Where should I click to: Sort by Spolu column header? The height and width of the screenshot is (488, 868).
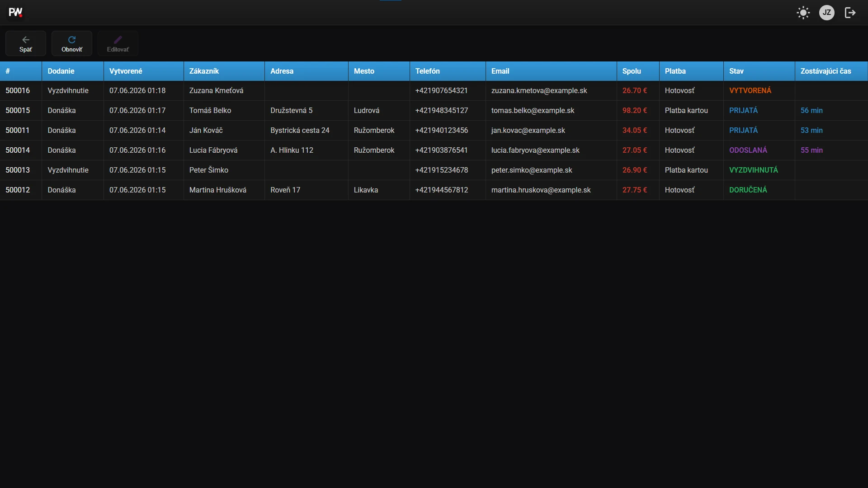point(638,71)
